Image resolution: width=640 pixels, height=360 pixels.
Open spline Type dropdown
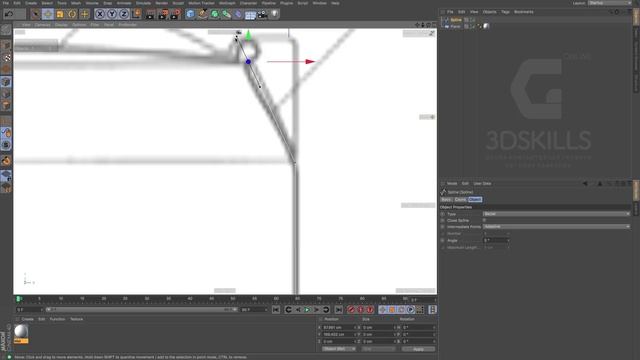[x=556, y=214]
